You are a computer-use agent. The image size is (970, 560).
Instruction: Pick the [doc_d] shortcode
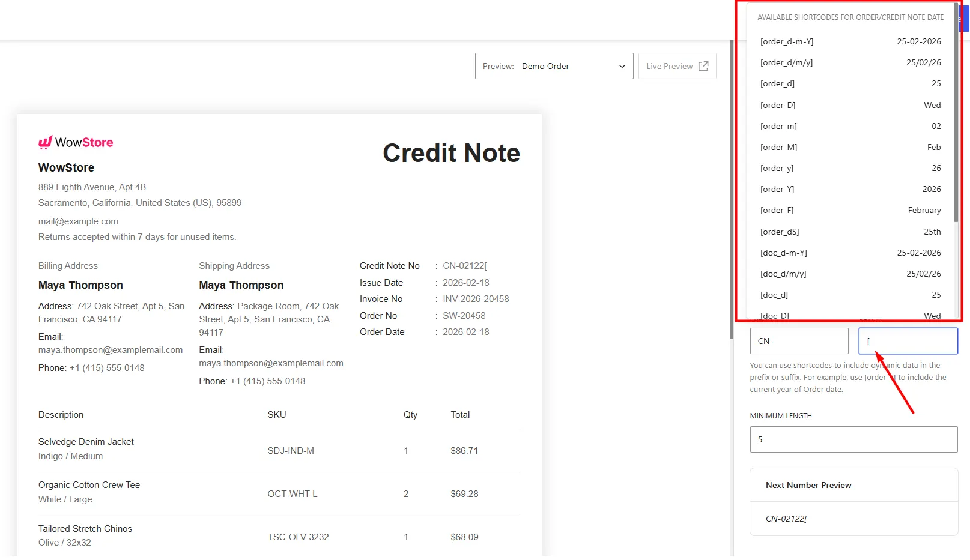[x=850, y=295]
